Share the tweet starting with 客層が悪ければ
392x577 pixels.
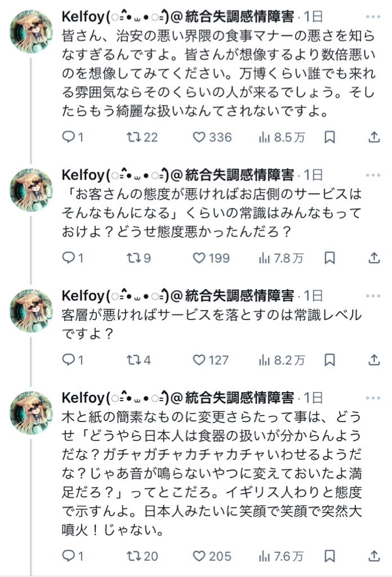pyautogui.click(x=374, y=359)
